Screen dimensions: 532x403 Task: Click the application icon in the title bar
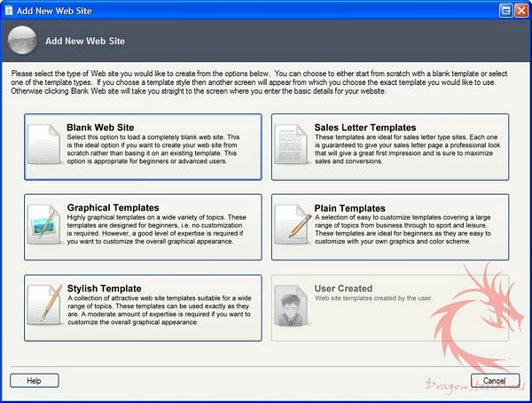[x=11, y=10]
